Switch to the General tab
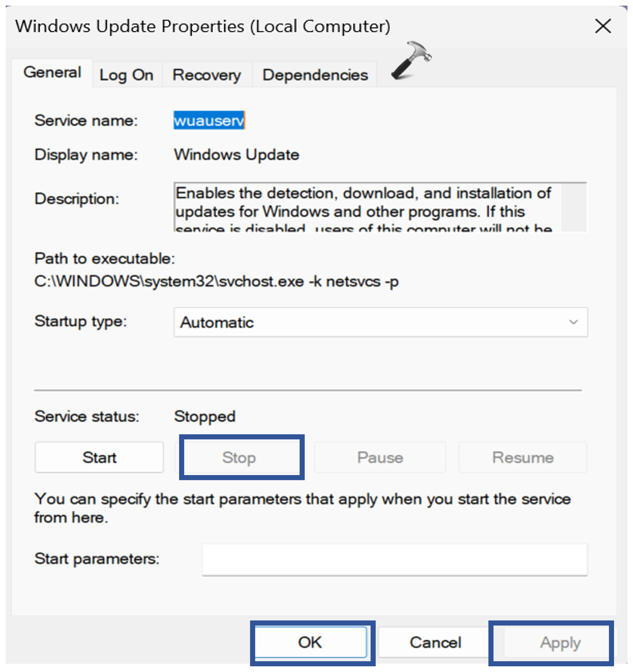 pyautogui.click(x=52, y=73)
